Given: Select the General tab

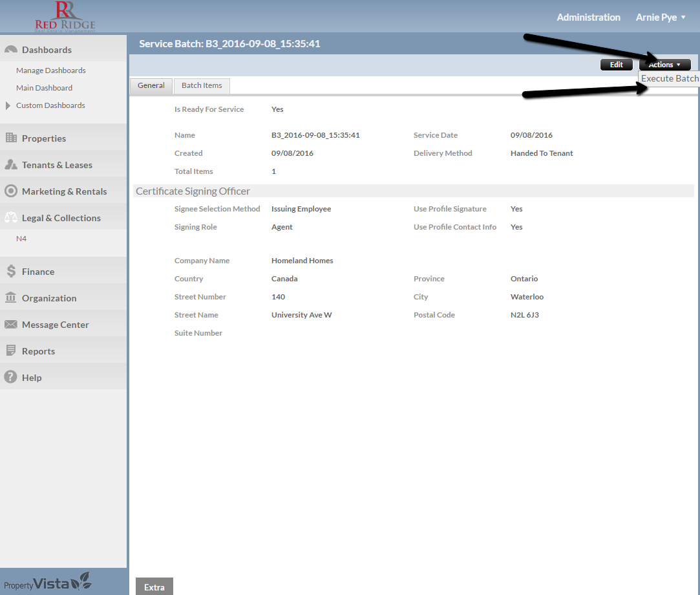Looking at the screenshot, I should pyautogui.click(x=151, y=85).
